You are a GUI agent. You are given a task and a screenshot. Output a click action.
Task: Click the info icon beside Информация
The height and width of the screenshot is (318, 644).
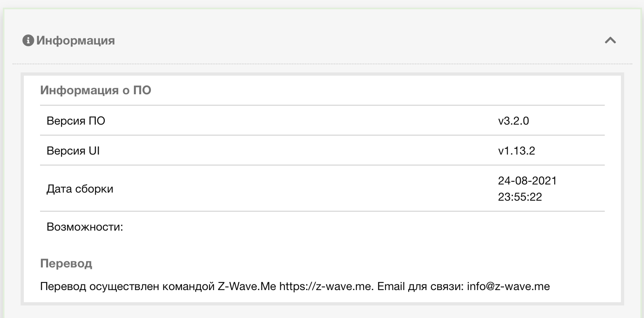(x=28, y=40)
